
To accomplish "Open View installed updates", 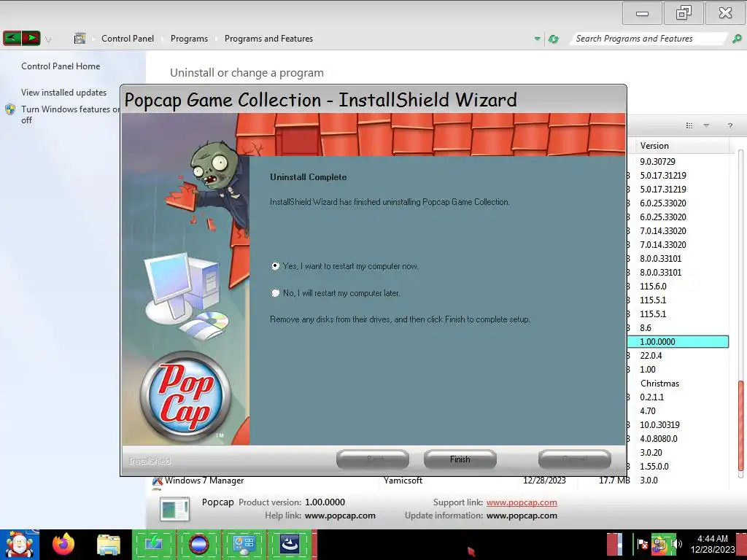I will point(64,93).
